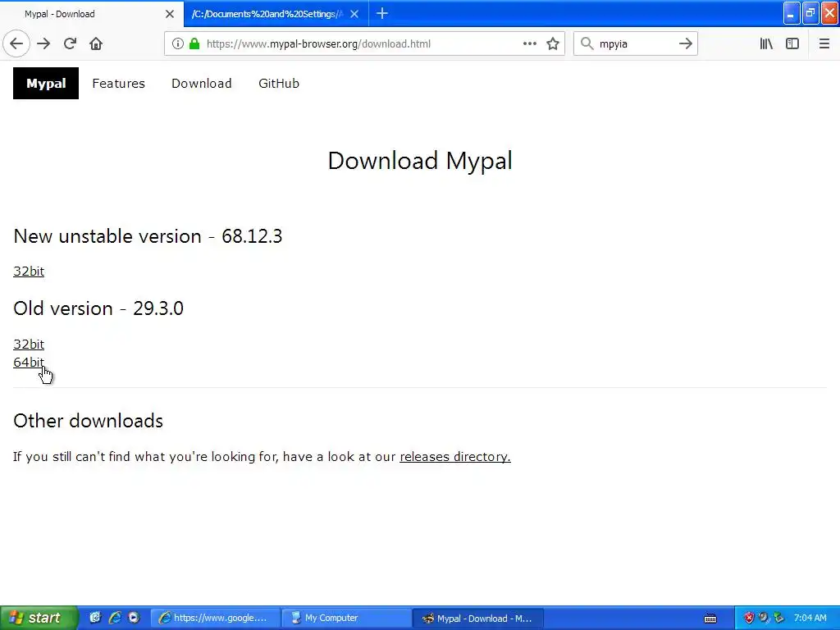The height and width of the screenshot is (630, 840).
Task: Show the desktop from the Quick Launch
Action: pos(95,618)
